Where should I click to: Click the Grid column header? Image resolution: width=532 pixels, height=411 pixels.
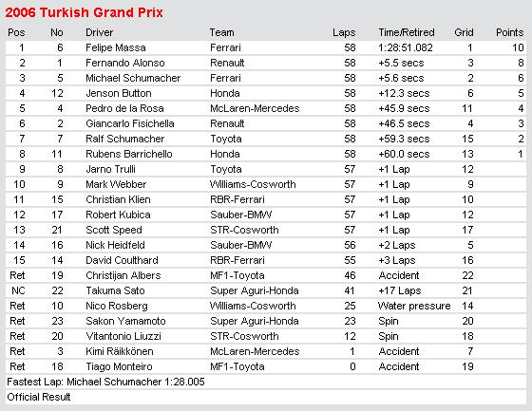[x=464, y=32]
